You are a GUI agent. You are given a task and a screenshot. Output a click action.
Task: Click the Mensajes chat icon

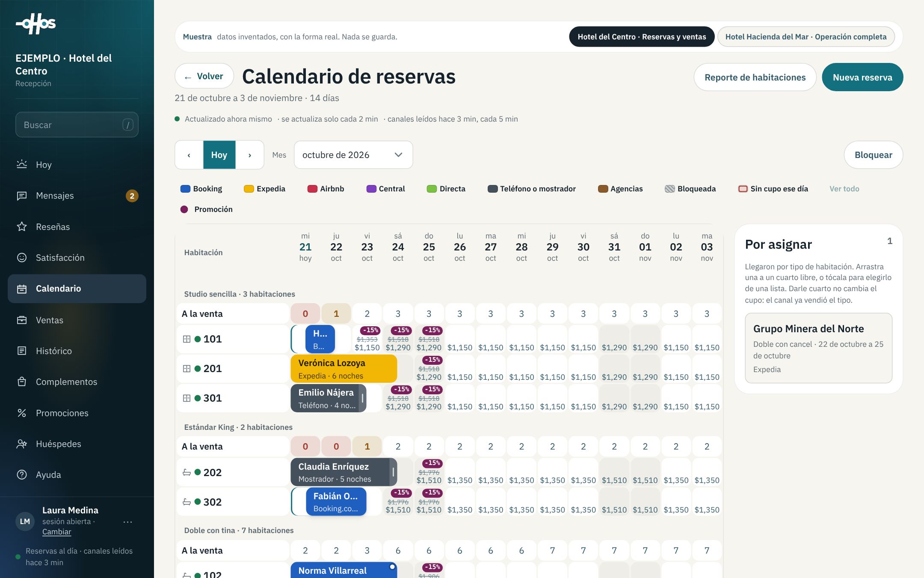(22, 196)
